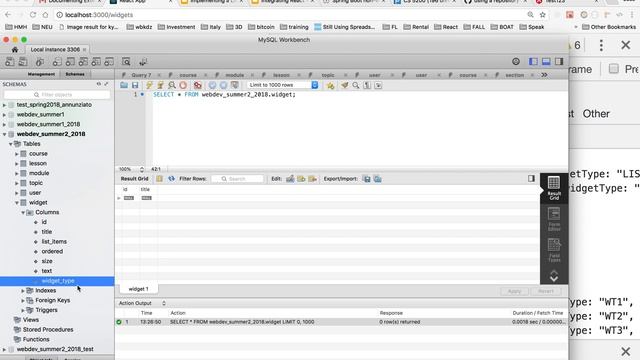Open the find panel magnifier in the query toolbar
The width and height of the screenshot is (640, 360).
pos(356,85)
